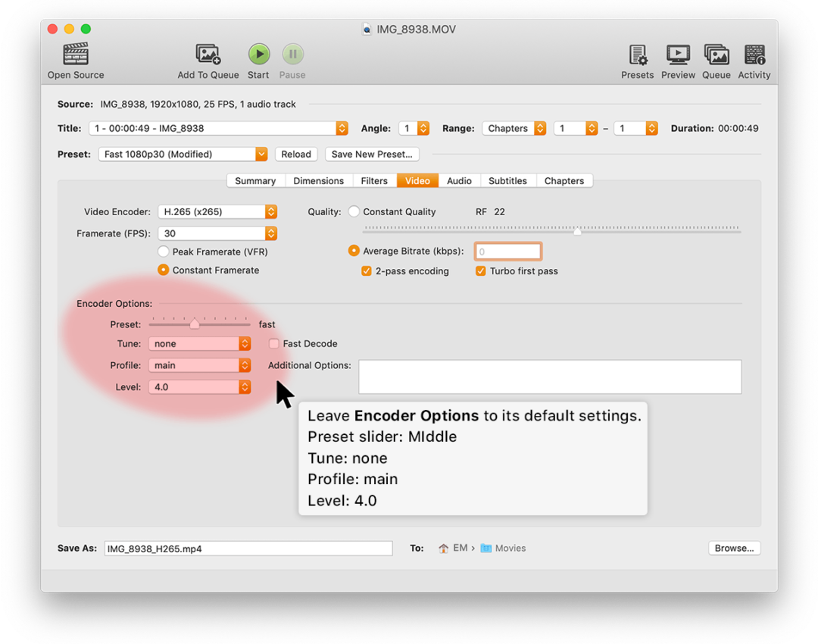Click the Add To Queue icon
The width and height of the screenshot is (818, 644).
208,55
